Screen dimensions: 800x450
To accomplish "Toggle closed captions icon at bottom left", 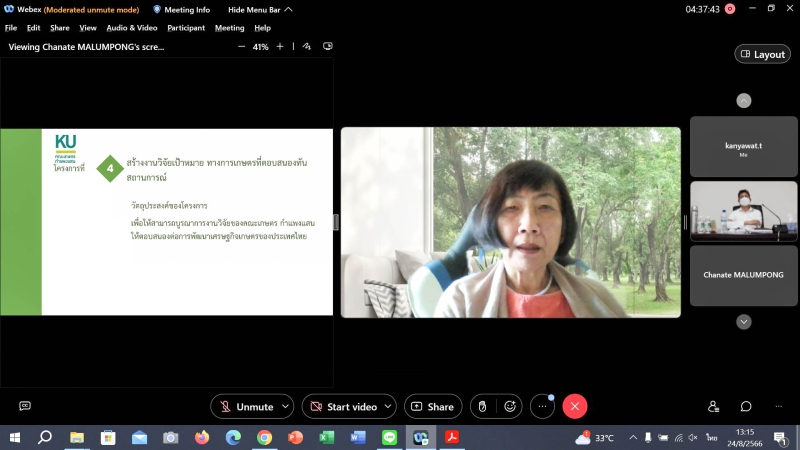I will coord(25,407).
